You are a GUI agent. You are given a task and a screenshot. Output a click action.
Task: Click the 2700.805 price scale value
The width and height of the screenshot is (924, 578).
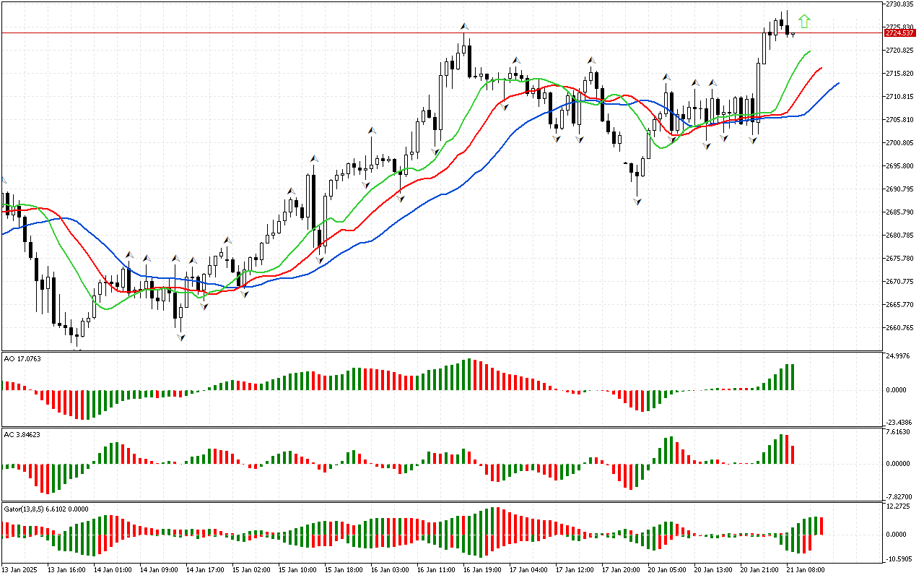click(900, 143)
